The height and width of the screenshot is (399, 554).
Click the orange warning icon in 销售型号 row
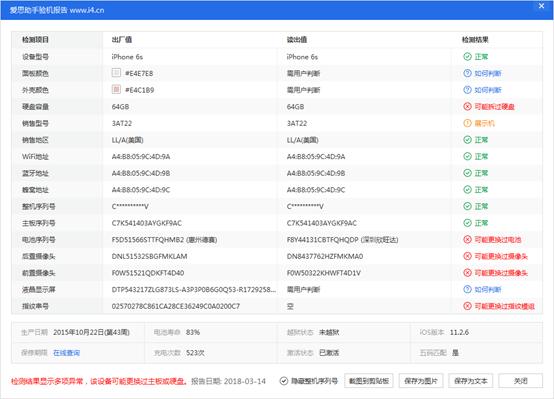(467, 123)
